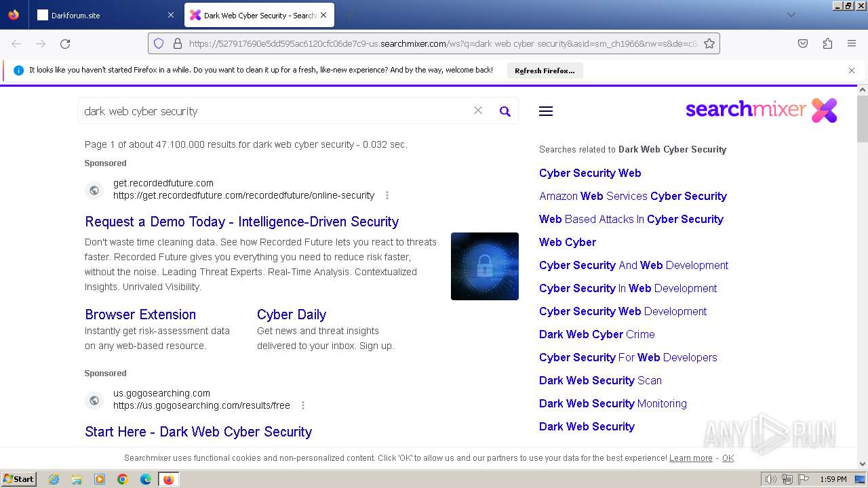Viewport: 868px width, 488px height.
Task: Select Dark Web Cyber Crime search
Action: 597,334
